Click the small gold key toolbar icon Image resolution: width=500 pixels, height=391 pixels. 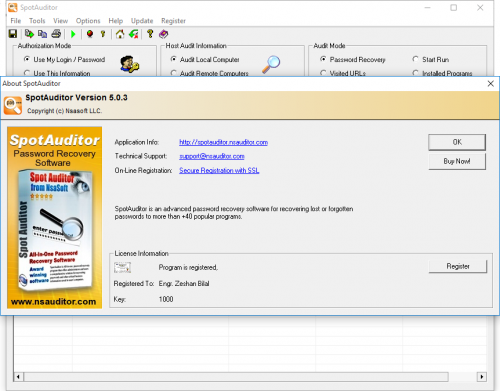[103, 34]
